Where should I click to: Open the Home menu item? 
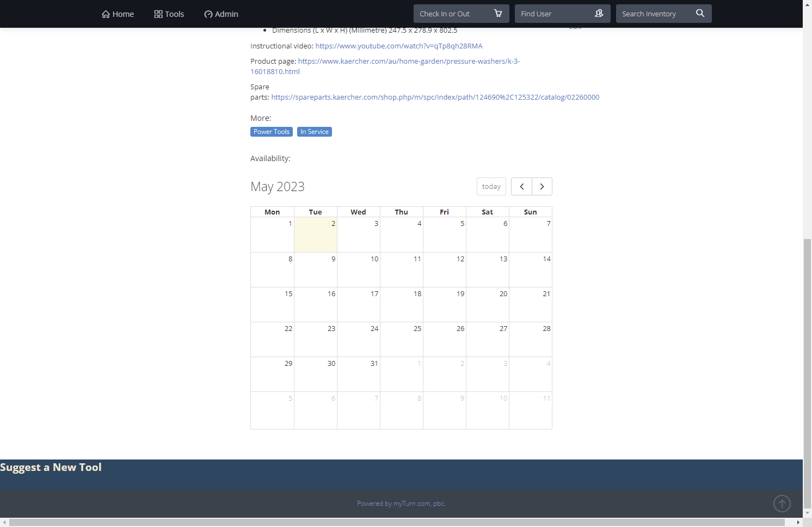(x=118, y=14)
